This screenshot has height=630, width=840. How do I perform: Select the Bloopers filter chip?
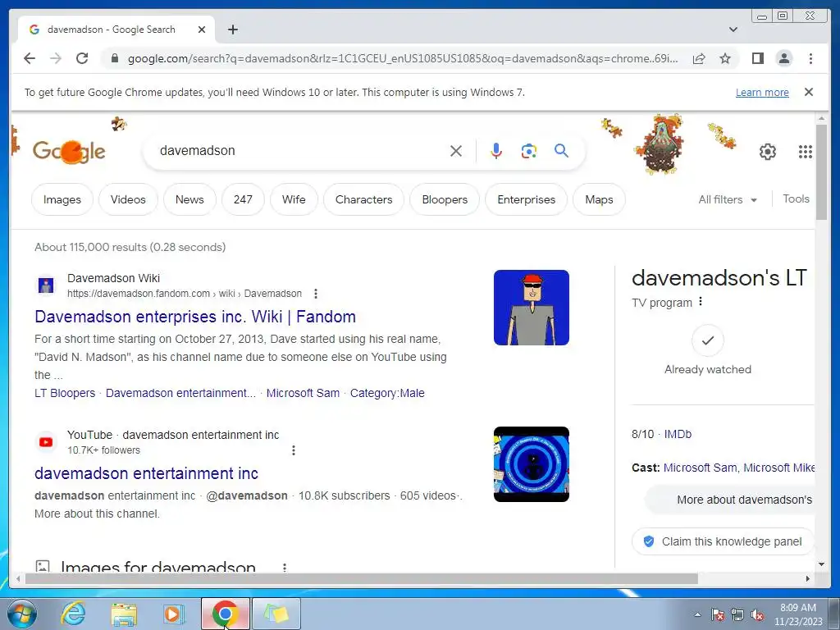(445, 199)
